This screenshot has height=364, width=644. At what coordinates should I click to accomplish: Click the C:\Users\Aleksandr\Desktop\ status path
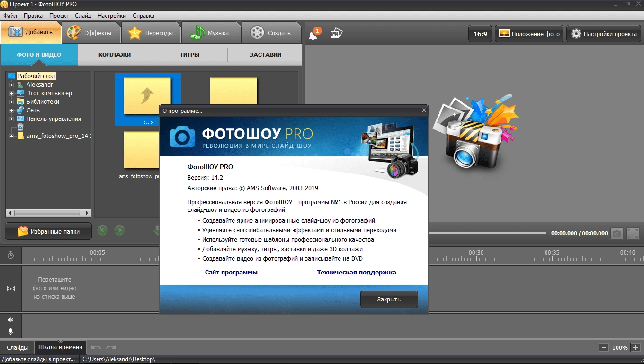coord(118,359)
